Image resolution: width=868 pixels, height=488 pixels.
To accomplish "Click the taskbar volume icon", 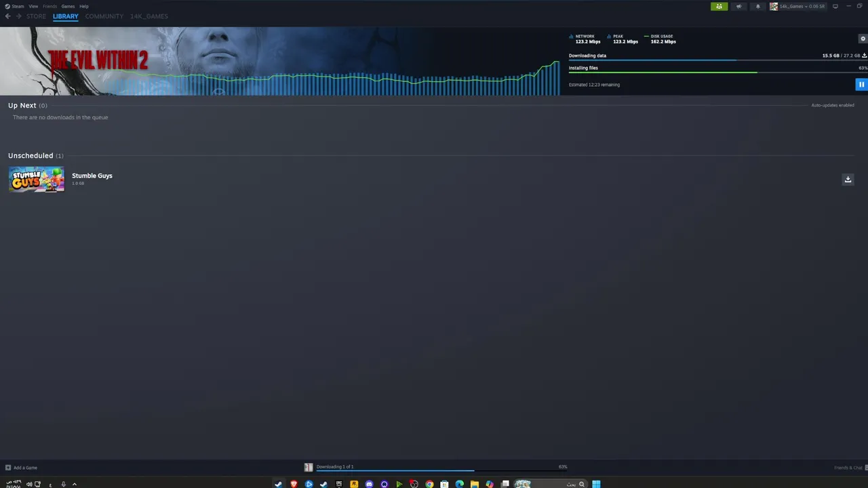I will click(29, 484).
